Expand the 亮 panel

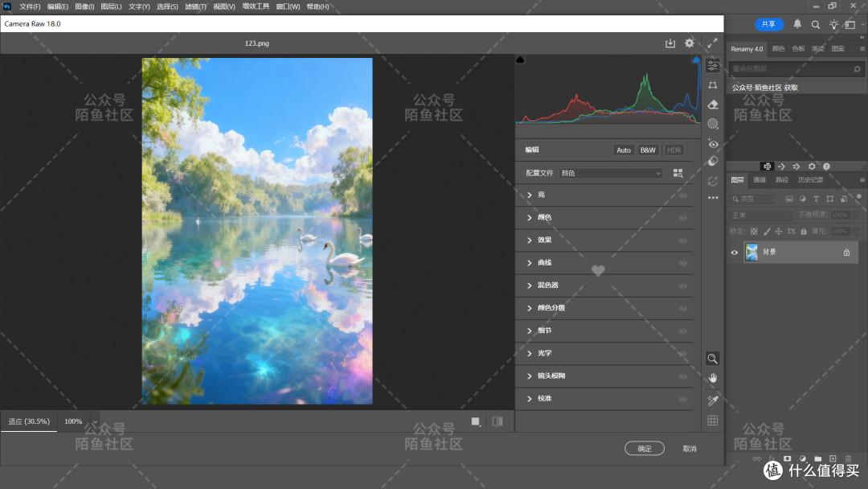point(529,195)
